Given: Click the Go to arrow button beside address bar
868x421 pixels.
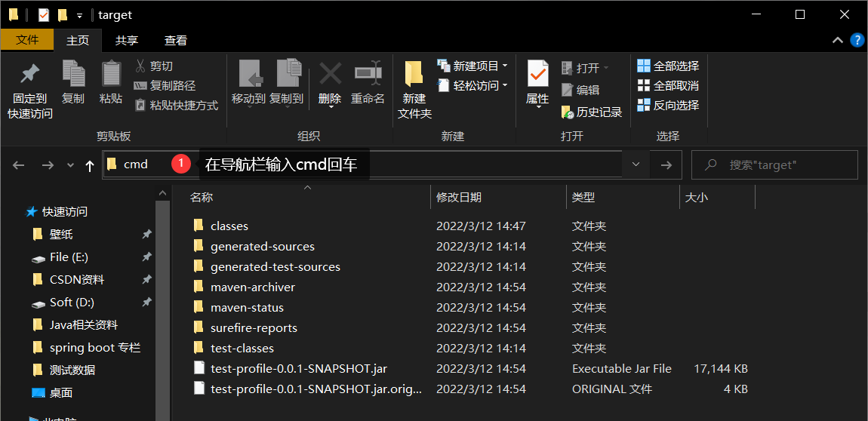Looking at the screenshot, I should (x=666, y=165).
